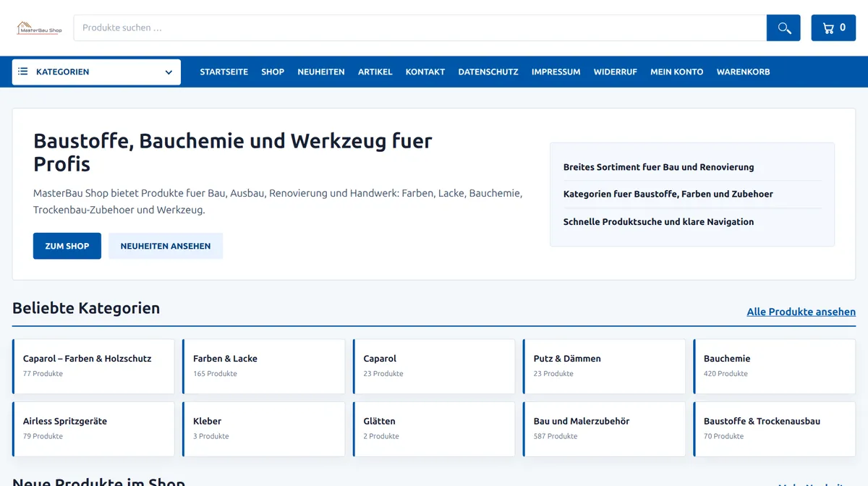Select Mein Konto in navigation bar

point(677,72)
